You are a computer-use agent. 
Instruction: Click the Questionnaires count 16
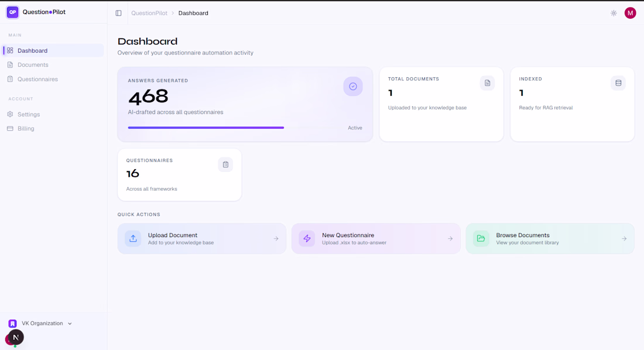[x=133, y=174]
